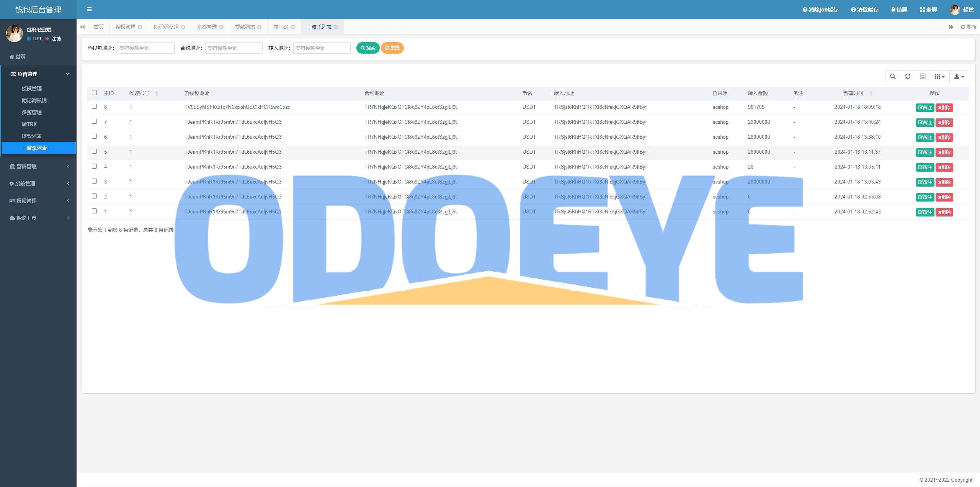This screenshot has width=980, height=487.
Task: Close the 授权管理 tab
Action: point(140,27)
